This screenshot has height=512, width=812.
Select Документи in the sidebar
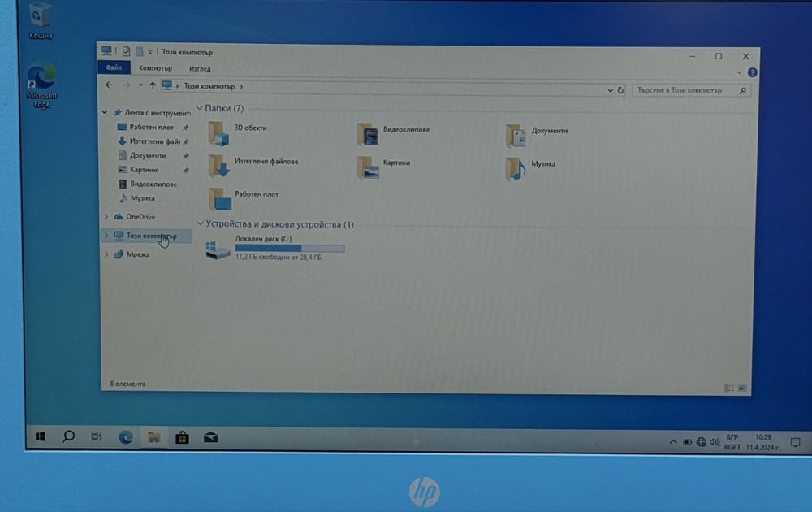[148, 155]
